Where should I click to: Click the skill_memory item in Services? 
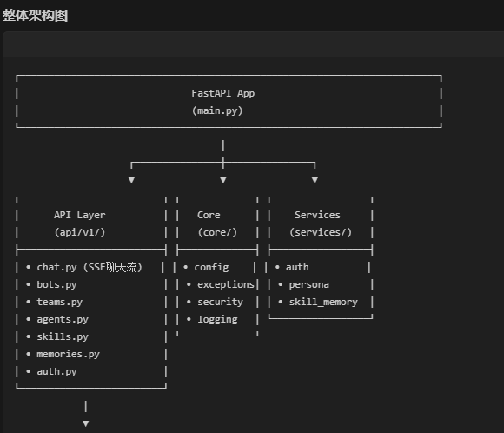[323, 302]
